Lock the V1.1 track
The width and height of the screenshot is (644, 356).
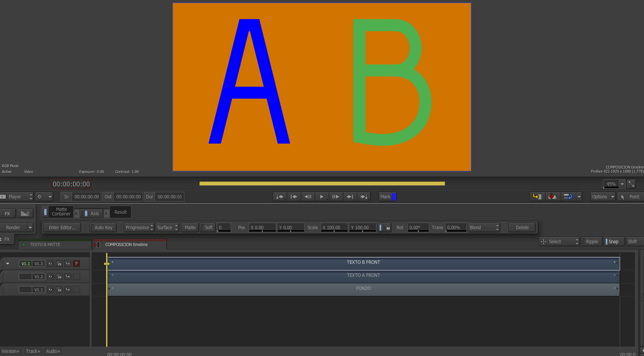click(59, 290)
